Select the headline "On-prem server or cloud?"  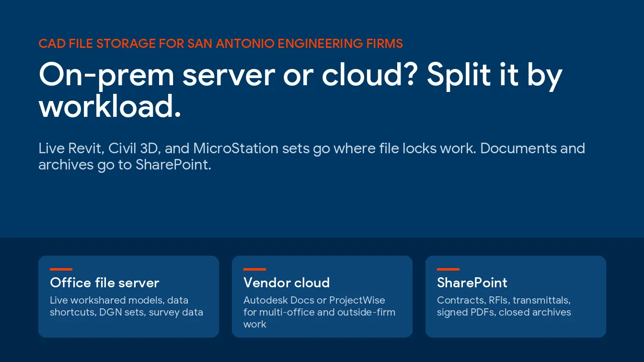(x=227, y=75)
